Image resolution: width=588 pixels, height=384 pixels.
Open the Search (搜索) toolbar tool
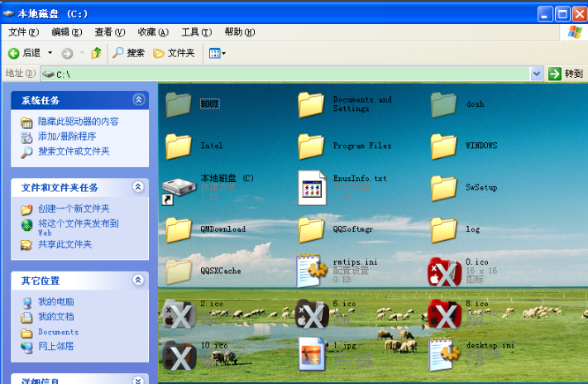pyautogui.click(x=128, y=53)
